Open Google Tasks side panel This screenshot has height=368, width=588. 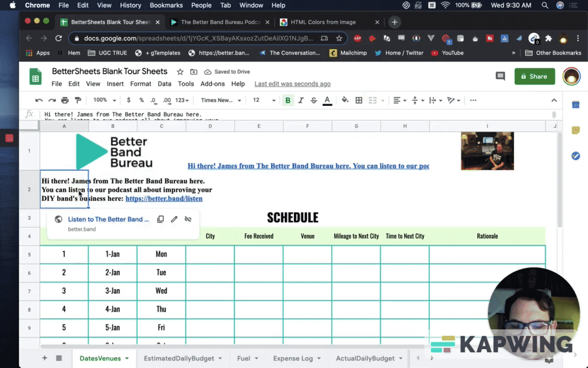(x=576, y=156)
